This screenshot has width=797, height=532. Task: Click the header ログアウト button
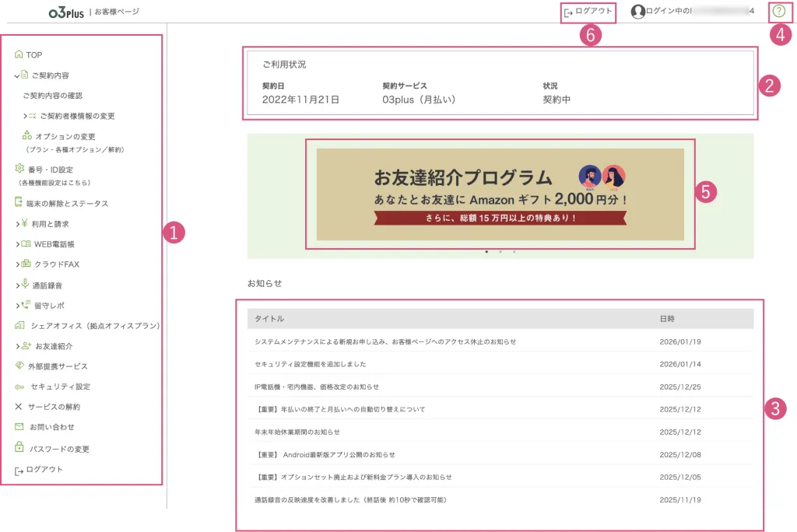(x=588, y=12)
